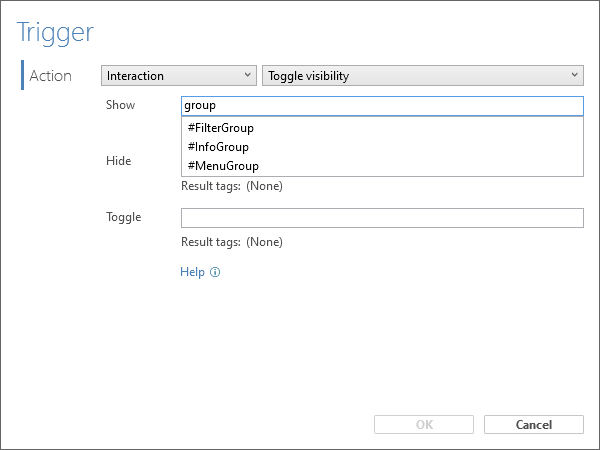
Task: Open the Interaction action type dropdown
Action: [x=179, y=76]
